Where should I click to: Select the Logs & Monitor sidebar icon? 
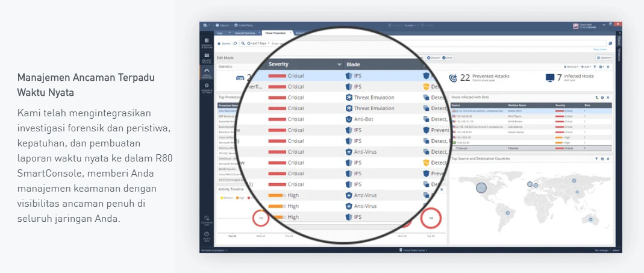[x=207, y=72]
